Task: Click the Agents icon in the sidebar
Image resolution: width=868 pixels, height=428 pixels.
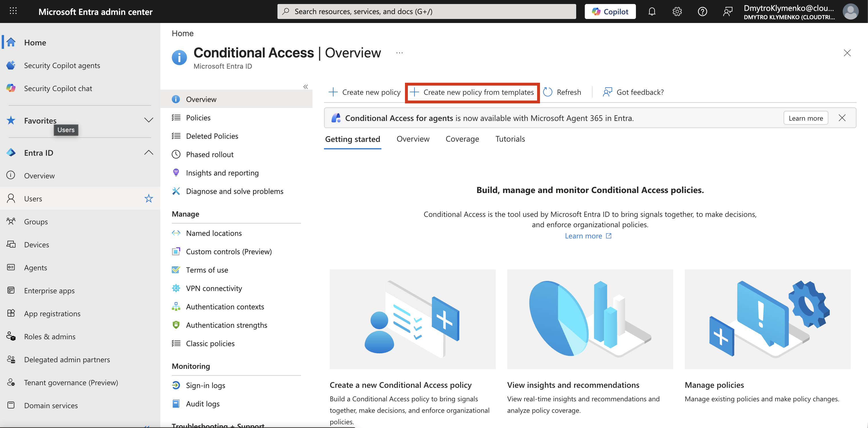Action: pos(11,267)
